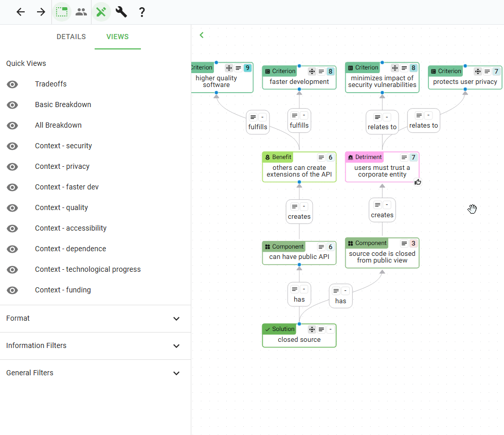This screenshot has height=435, width=504.
Task: Open the question mark help icon
Action: point(141,12)
